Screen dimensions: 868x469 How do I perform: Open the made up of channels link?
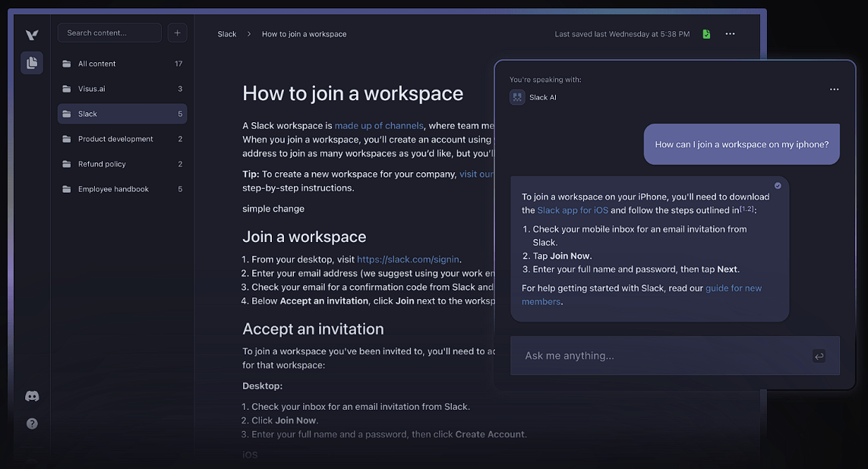(379, 125)
